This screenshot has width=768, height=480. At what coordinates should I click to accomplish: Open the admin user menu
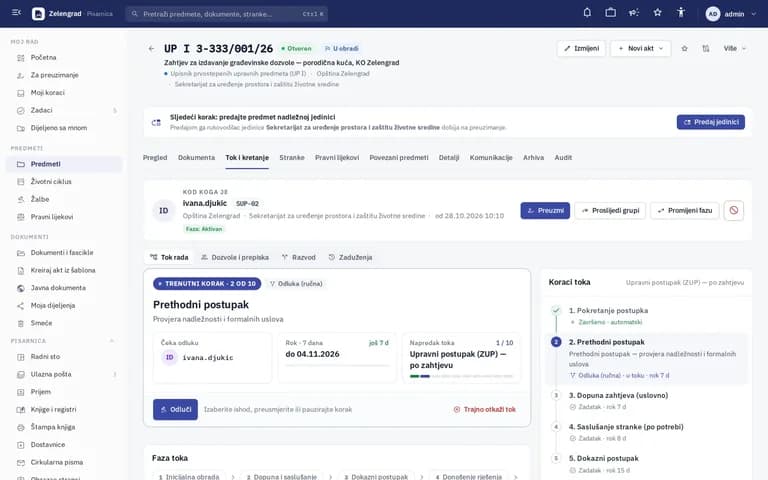click(x=731, y=14)
